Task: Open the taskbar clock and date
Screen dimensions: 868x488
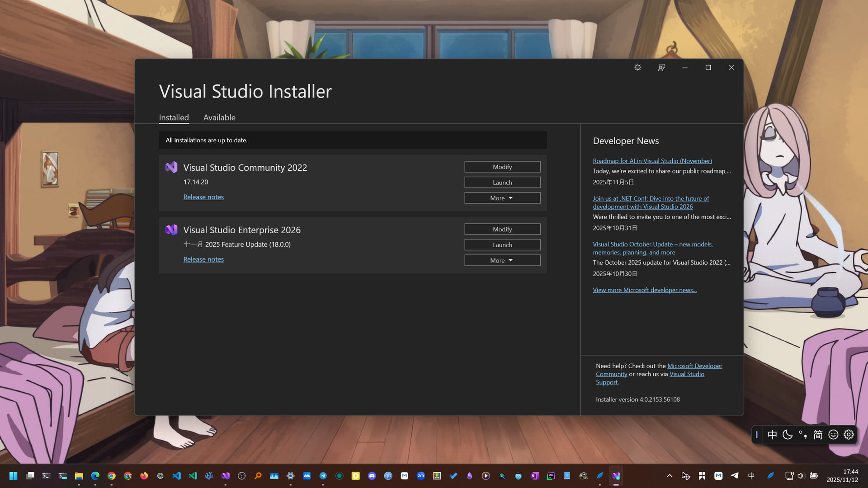Action: click(x=842, y=475)
